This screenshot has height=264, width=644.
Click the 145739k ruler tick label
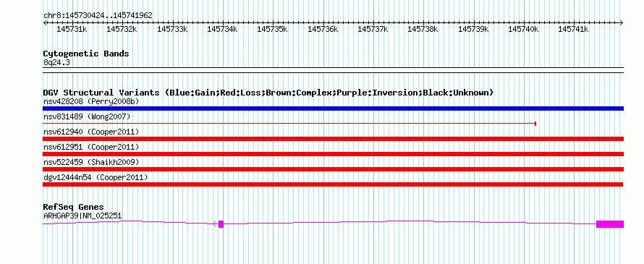click(473, 29)
